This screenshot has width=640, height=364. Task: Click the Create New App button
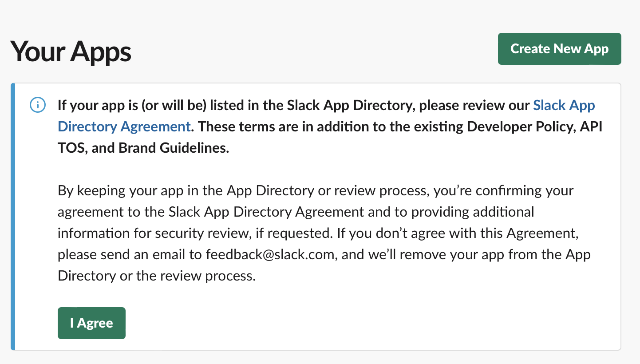coord(559,49)
